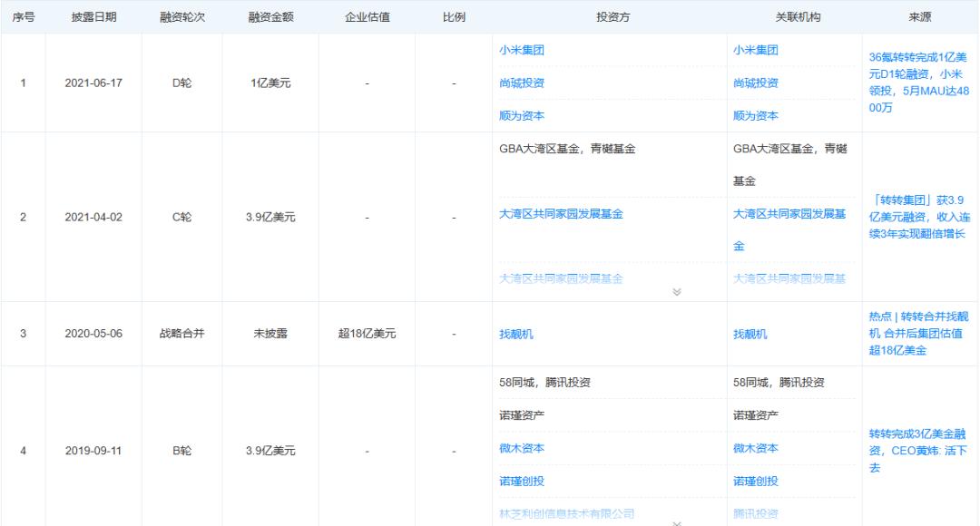The image size is (980, 526).
Task: Click the 融资金额 column header
Action: tap(270, 17)
